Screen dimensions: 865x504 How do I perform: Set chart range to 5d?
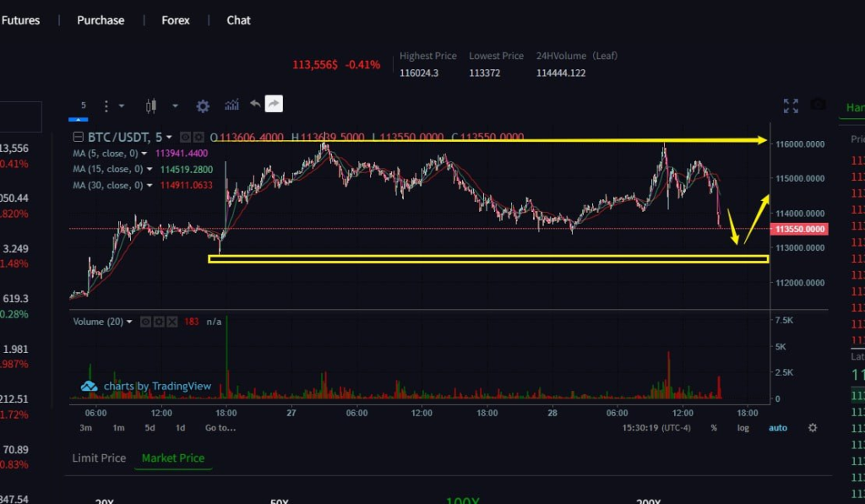tap(150, 428)
